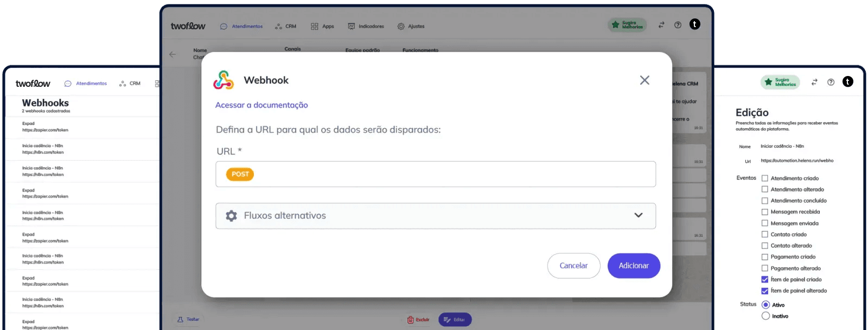
Task: Click twoflow logo in left Webhooks window
Action: tap(33, 84)
